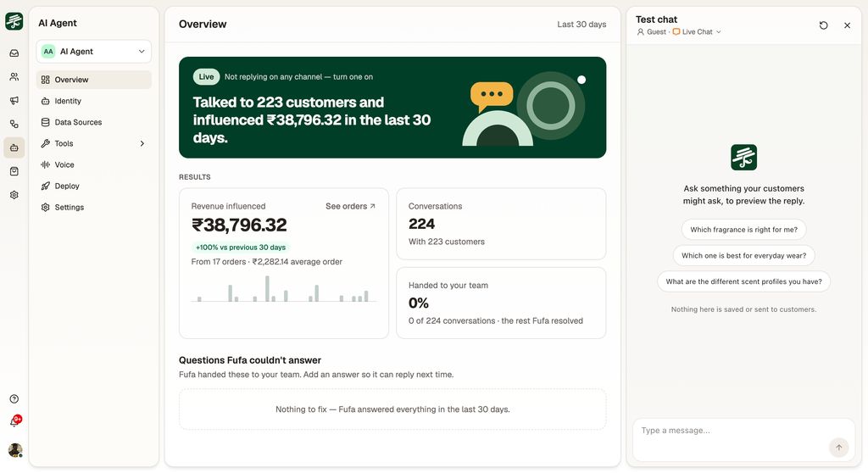The image size is (868, 473).
Task: Open the Live Chat channel dropdown
Action: (x=697, y=32)
